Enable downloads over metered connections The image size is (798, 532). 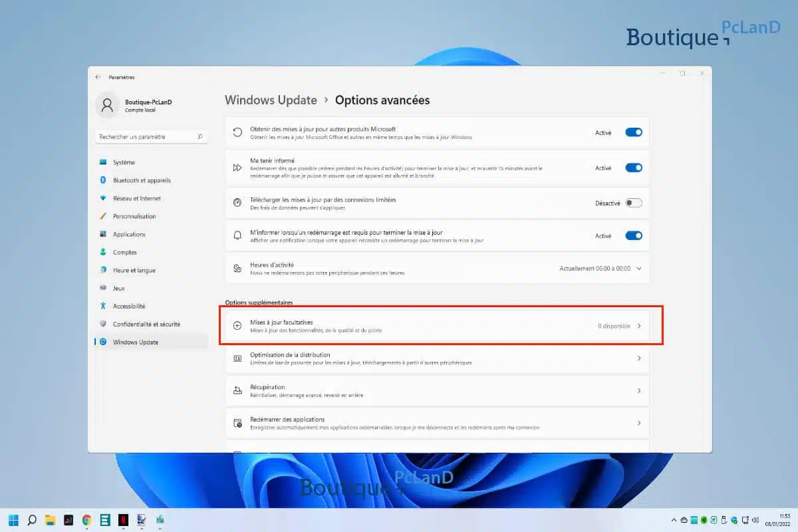[634, 203]
